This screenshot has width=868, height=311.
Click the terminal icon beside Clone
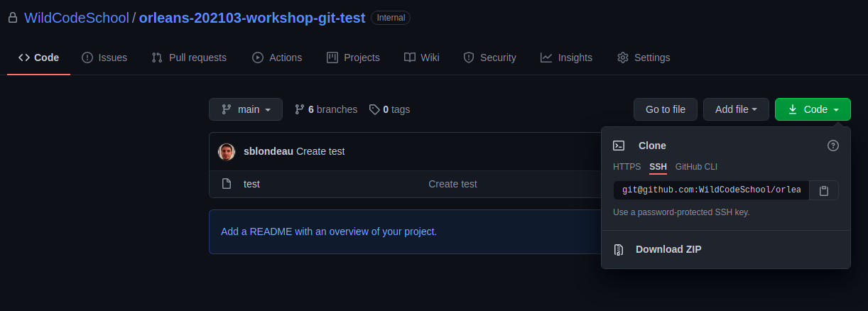click(x=619, y=146)
